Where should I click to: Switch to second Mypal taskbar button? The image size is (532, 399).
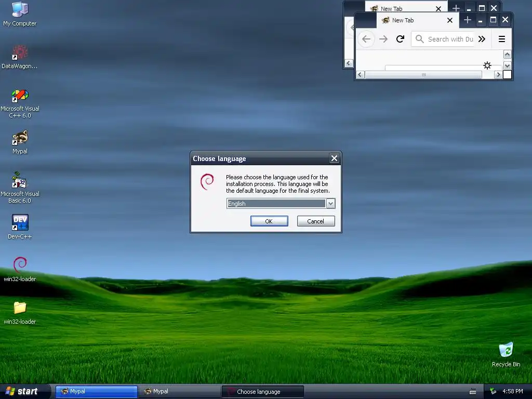180,392
